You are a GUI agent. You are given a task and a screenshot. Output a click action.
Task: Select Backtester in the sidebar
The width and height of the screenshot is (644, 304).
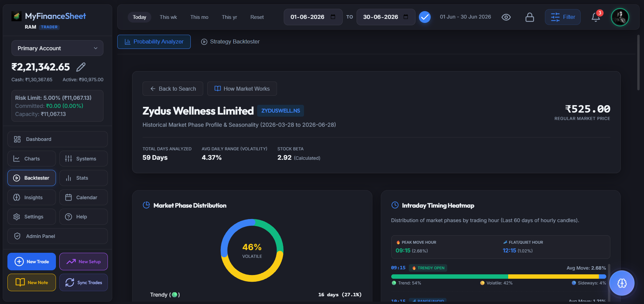click(x=32, y=178)
